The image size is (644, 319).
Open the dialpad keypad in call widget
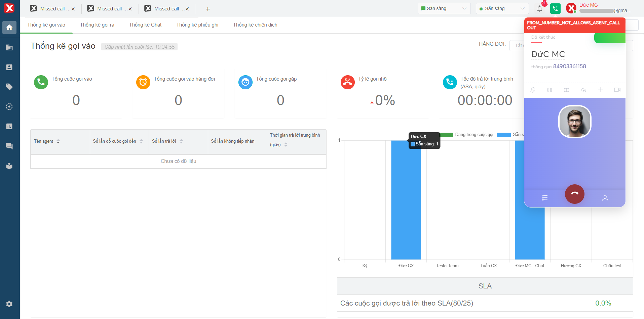click(x=566, y=90)
